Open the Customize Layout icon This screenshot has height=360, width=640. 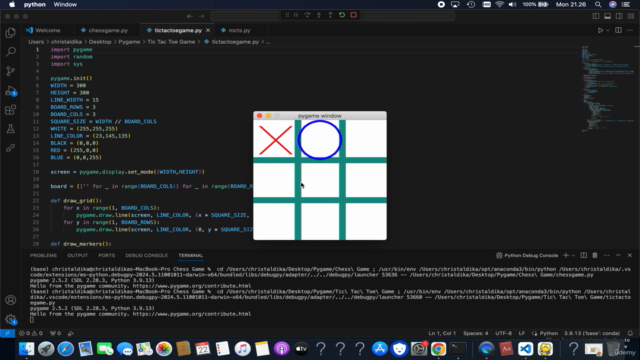click(631, 16)
